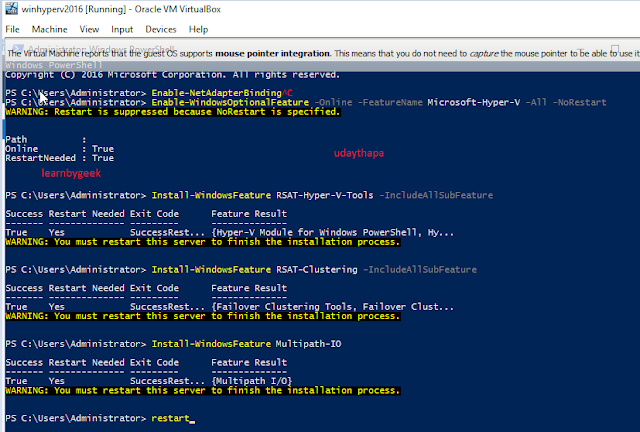Click the 'RSAT-Clustering' argument
This screenshot has height=432, width=640.
[317, 269]
